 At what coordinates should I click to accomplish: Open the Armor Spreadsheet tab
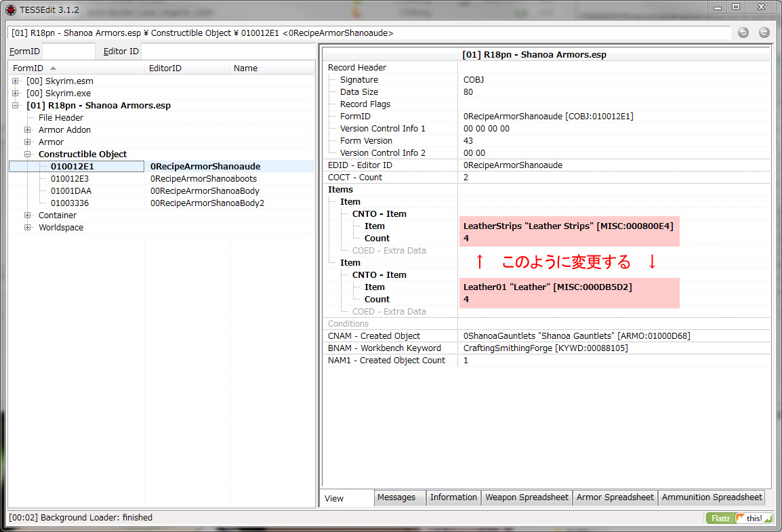click(615, 497)
